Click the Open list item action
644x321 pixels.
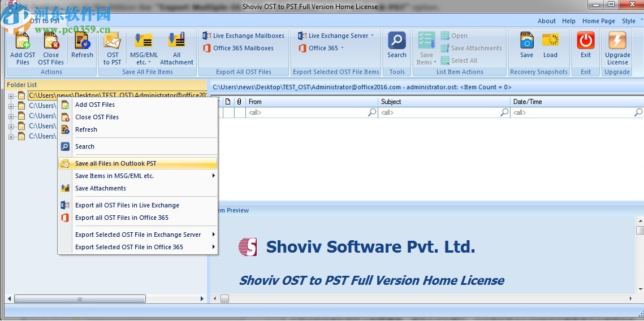pyautogui.click(x=454, y=36)
